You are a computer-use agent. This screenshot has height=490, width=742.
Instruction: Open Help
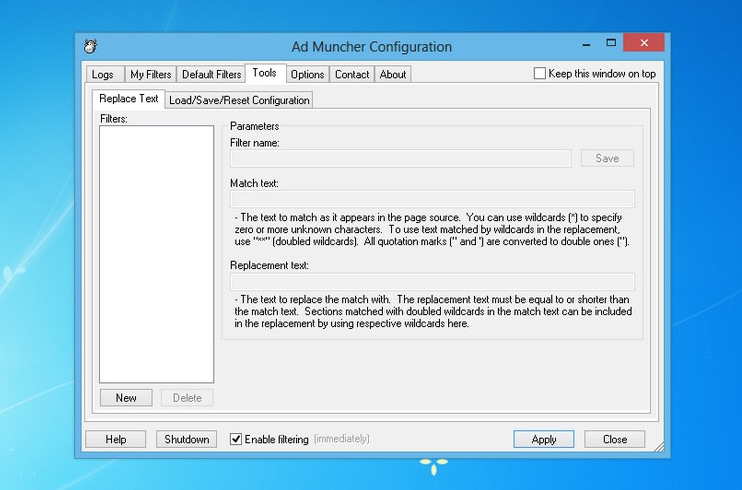115,439
